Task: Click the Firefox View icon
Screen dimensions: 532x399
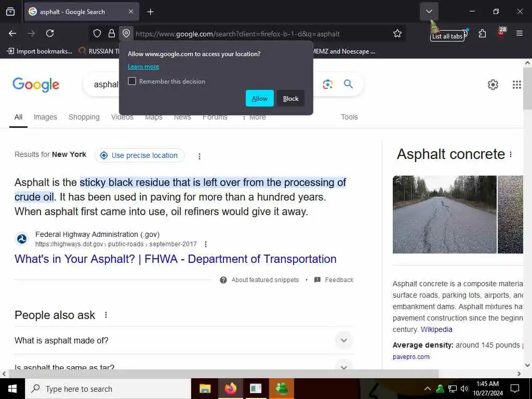Action: (10, 12)
